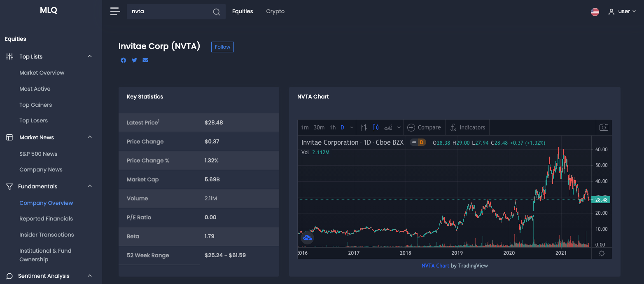Click the 52 Week Range value
Image resolution: width=644 pixels, height=284 pixels.
[225, 255]
